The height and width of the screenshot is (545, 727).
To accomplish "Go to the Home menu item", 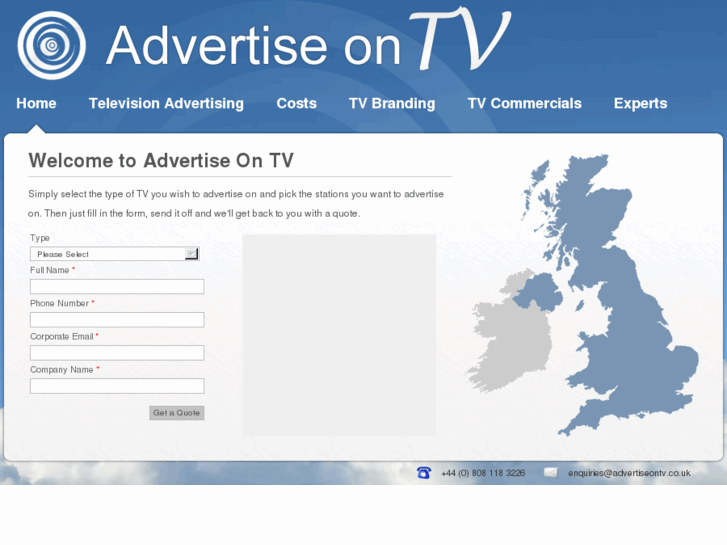I will pos(36,103).
